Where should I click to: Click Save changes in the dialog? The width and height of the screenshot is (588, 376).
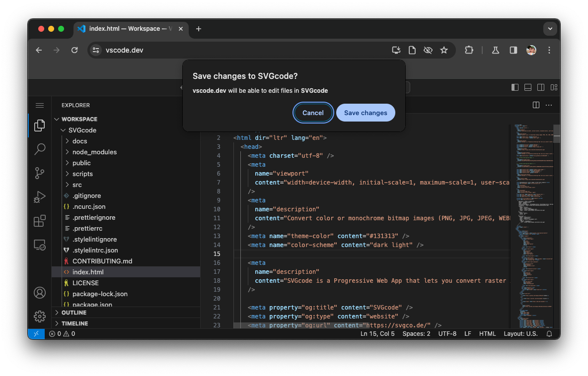[x=366, y=113]
